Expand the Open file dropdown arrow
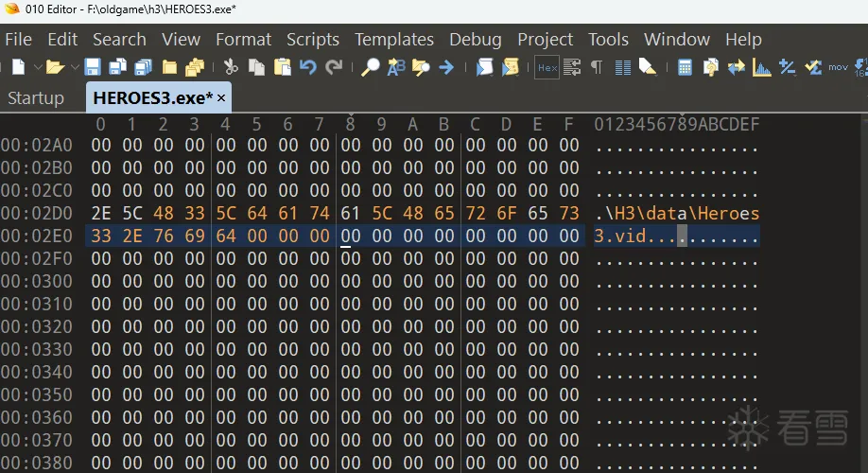The image size is (868, 473). [73, 67]
